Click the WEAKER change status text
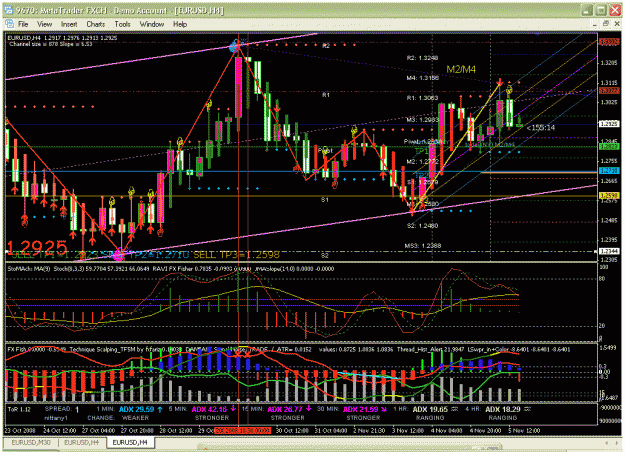The height and width of the screenshot is (452, 625). 135,418
